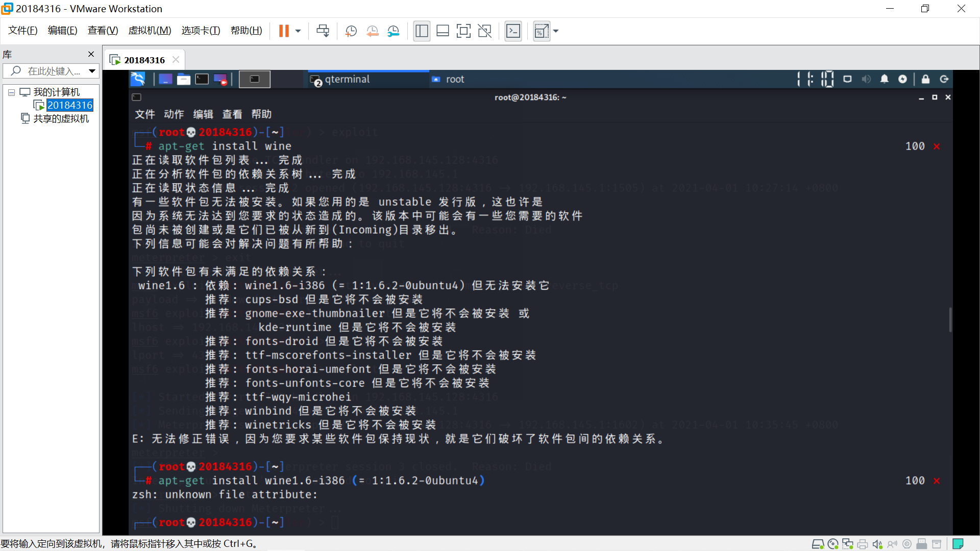The width and height of the screenshot is (980, 551).
Task: Open terminal 帮助 menu
Action: 261,114
